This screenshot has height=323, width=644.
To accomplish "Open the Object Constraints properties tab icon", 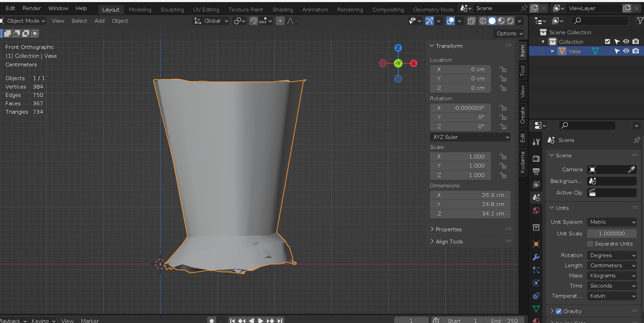I will pos(536,296).
